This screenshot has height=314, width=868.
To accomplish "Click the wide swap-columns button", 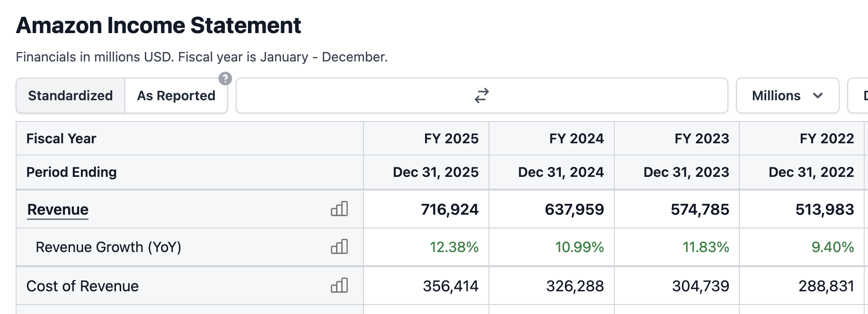I will pyautogui.click(x=482, y=96).
